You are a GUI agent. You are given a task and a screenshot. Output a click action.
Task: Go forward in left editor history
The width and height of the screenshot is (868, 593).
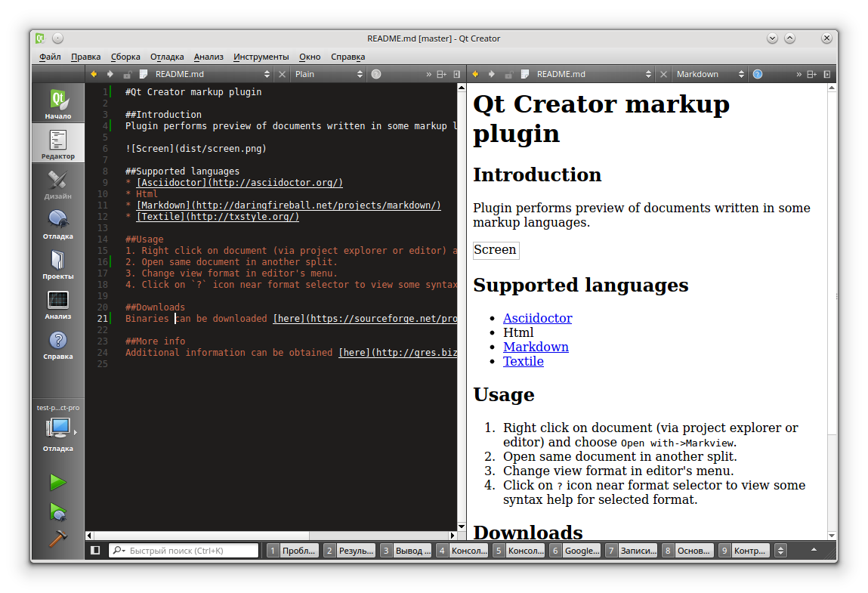pyautogui.click(x=110, y=74)
